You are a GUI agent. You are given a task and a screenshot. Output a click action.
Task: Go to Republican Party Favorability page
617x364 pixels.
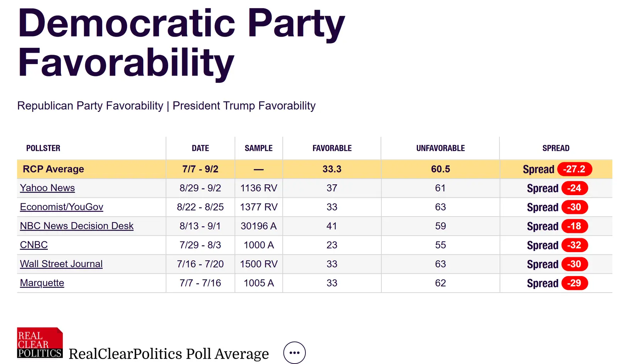click(90, 106)
